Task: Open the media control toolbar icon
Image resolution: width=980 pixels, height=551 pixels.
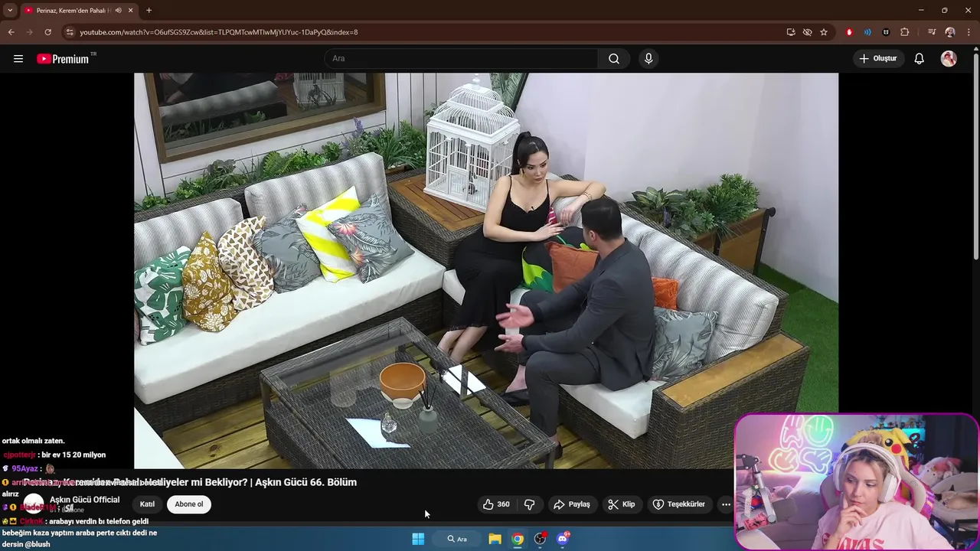Action: (x=932, y=32)
